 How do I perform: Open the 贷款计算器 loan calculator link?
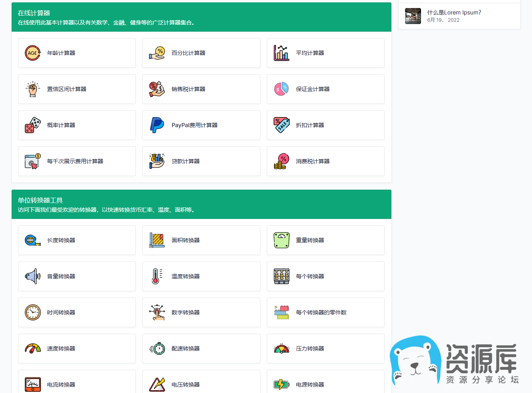coord(185,161)
